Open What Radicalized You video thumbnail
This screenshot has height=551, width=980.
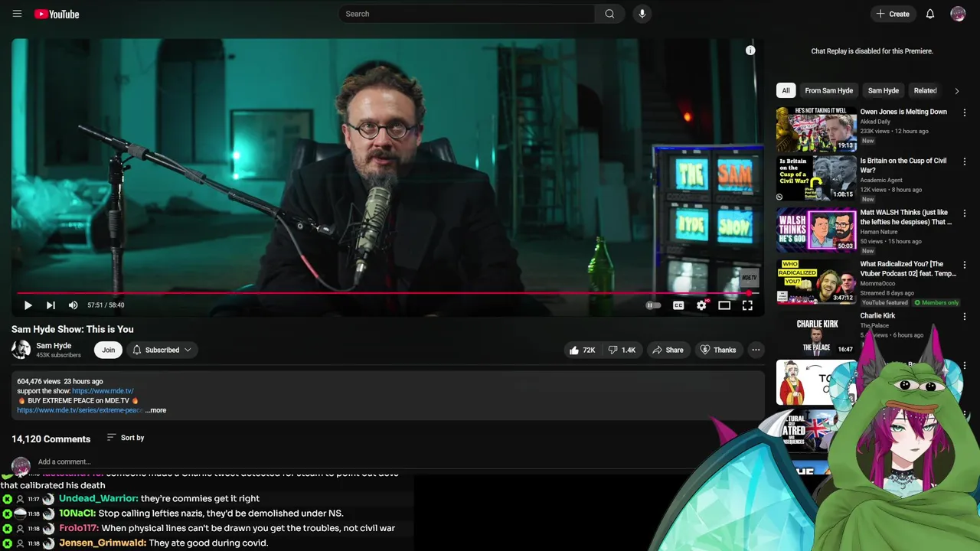click(x=816, y=282)
